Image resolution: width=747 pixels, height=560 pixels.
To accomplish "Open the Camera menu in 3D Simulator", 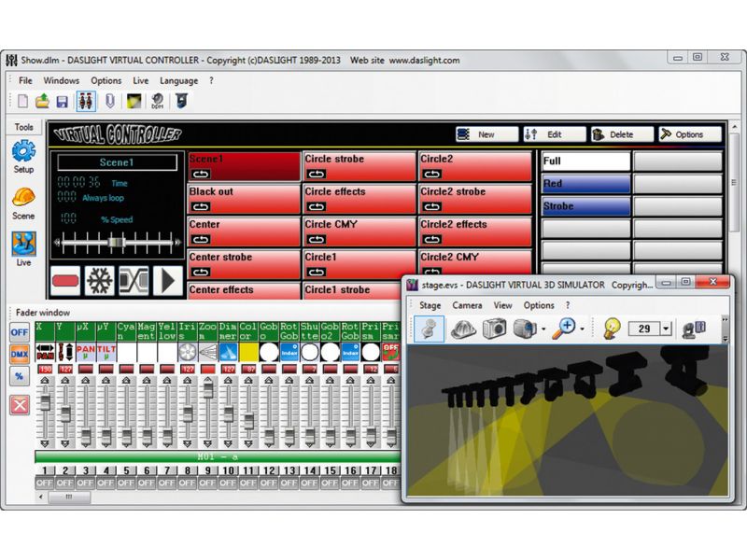I will coord(468,305).
